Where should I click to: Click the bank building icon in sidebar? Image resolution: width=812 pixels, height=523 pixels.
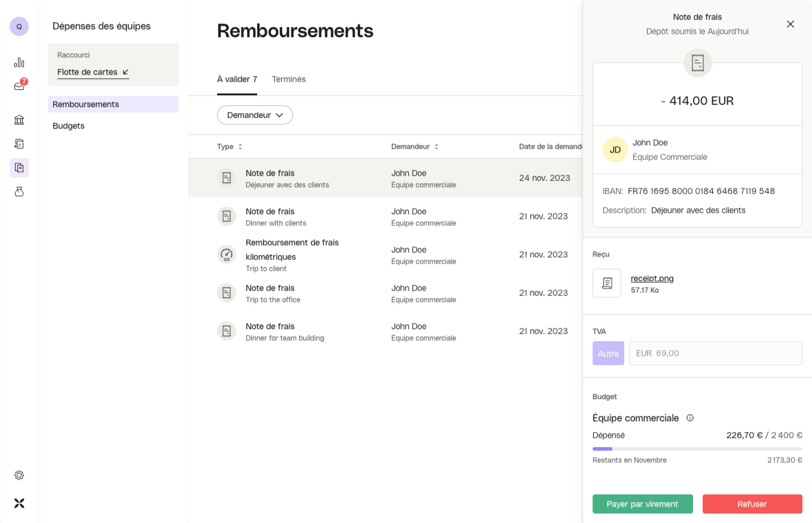click(19, 120)
